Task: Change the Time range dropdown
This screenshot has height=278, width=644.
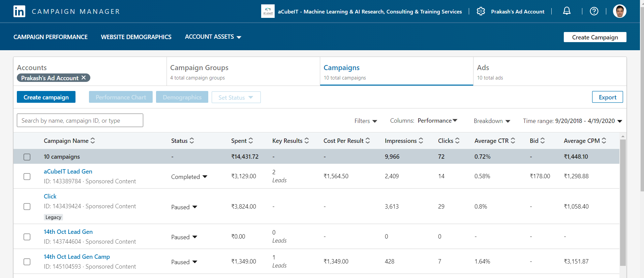Action: 573,121
